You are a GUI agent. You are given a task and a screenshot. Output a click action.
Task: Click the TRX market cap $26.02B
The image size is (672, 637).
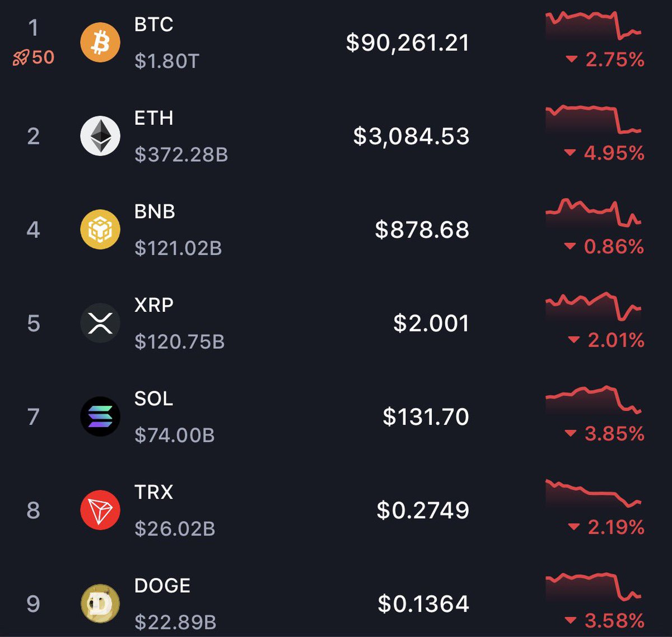coord(175,528)
